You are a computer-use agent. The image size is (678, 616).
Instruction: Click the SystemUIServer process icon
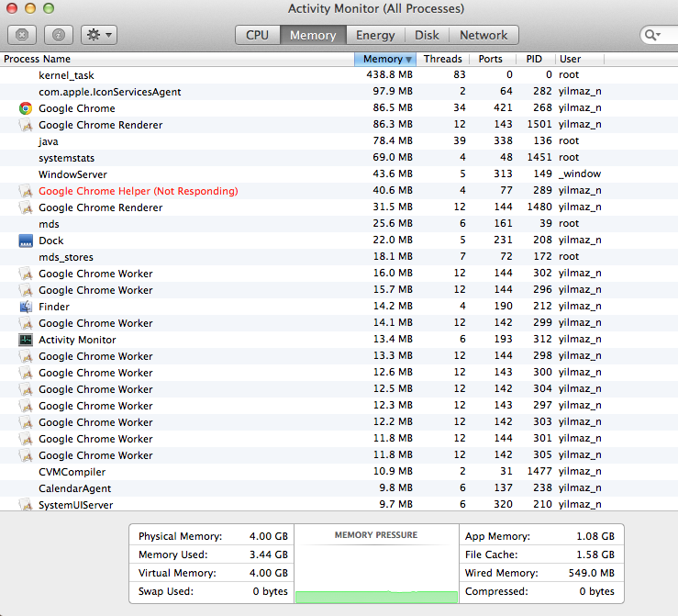coord(26,504)
